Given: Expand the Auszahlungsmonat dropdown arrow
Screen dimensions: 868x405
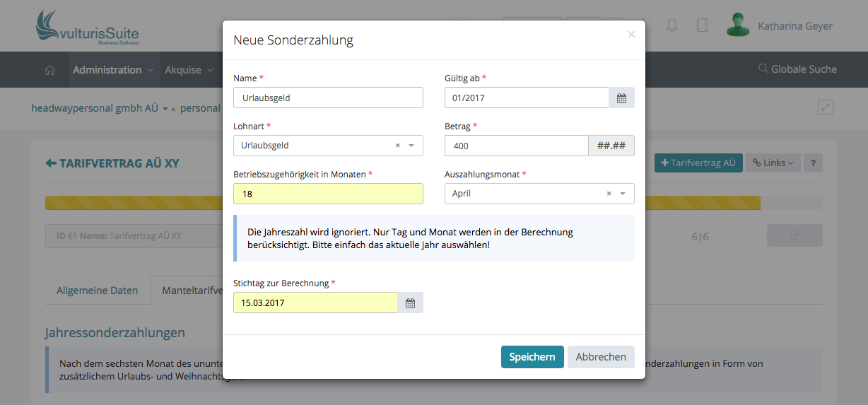Looking at the screenshot, I should (623, 194).
